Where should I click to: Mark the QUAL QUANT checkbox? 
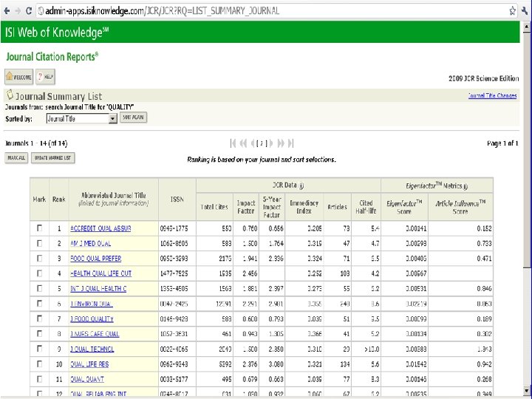click(39, 378)
